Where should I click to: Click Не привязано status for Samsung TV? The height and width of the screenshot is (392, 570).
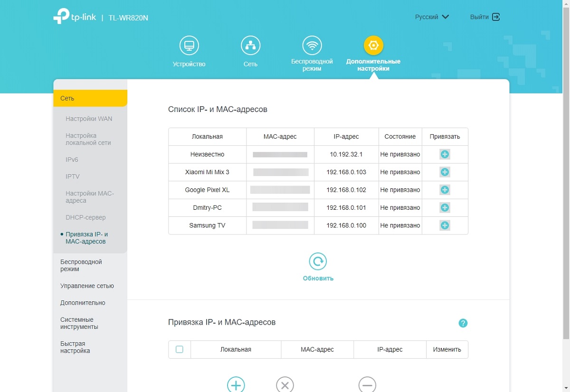tap(400, 225)
